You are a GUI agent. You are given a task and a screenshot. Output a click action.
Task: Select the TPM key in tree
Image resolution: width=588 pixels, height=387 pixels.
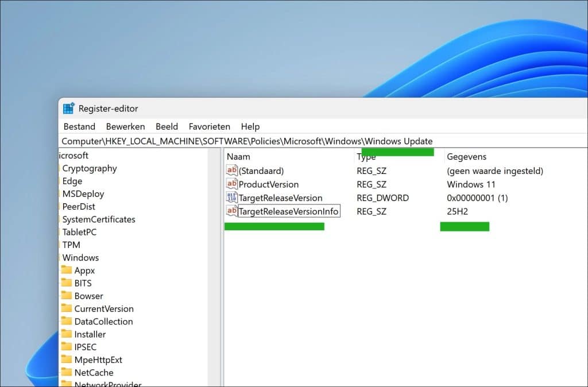[x=71, y=245]
